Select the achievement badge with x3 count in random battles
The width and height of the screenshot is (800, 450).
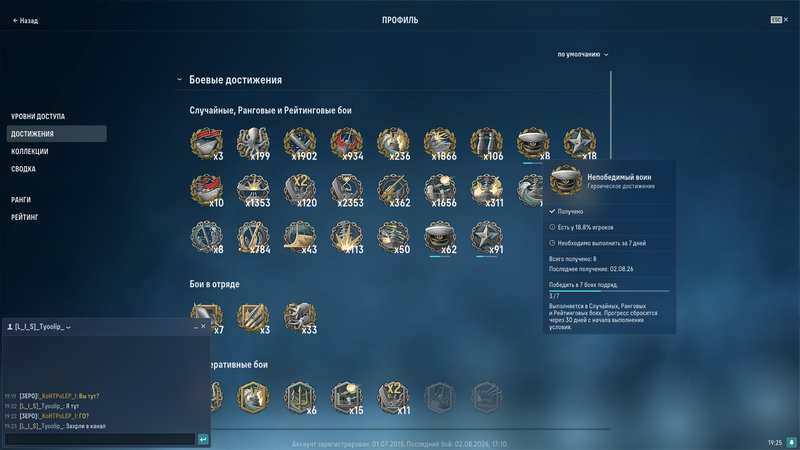(207, 143)
